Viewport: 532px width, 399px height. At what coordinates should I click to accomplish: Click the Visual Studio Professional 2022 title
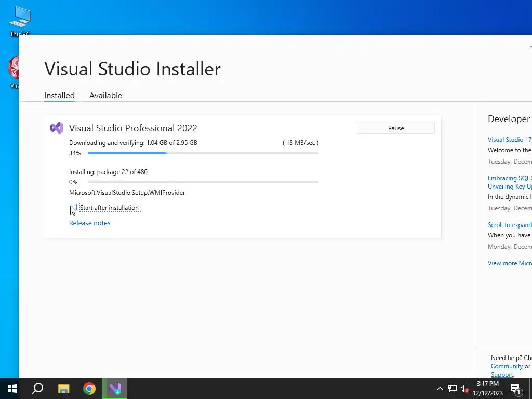133,128
